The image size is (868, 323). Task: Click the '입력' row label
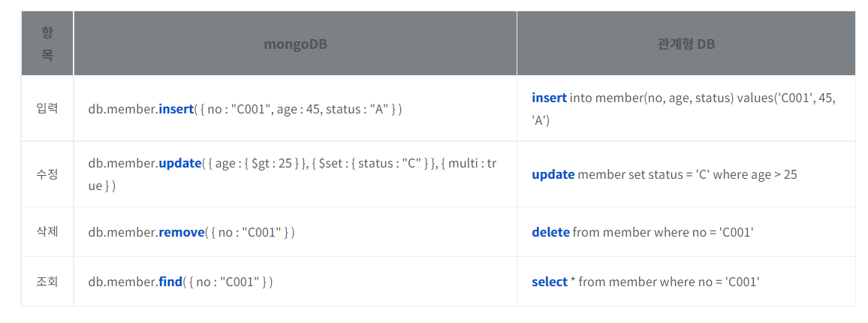(x=47, y=109)
